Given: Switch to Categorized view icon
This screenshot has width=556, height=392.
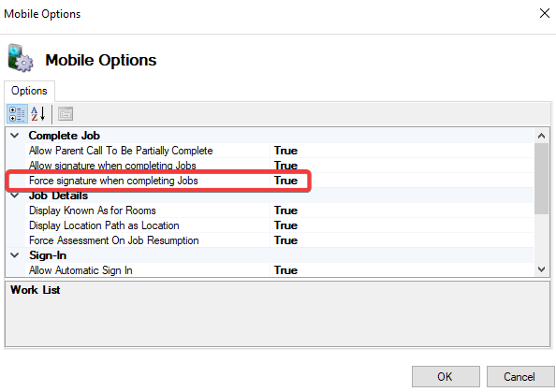Looking at the screenshot, I should pos(17,114).
